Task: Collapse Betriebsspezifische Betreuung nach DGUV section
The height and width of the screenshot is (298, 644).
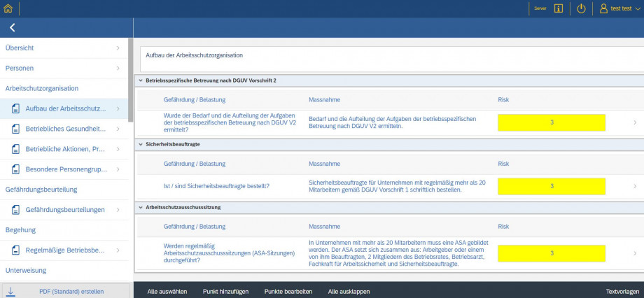Action: coord(141,81)
